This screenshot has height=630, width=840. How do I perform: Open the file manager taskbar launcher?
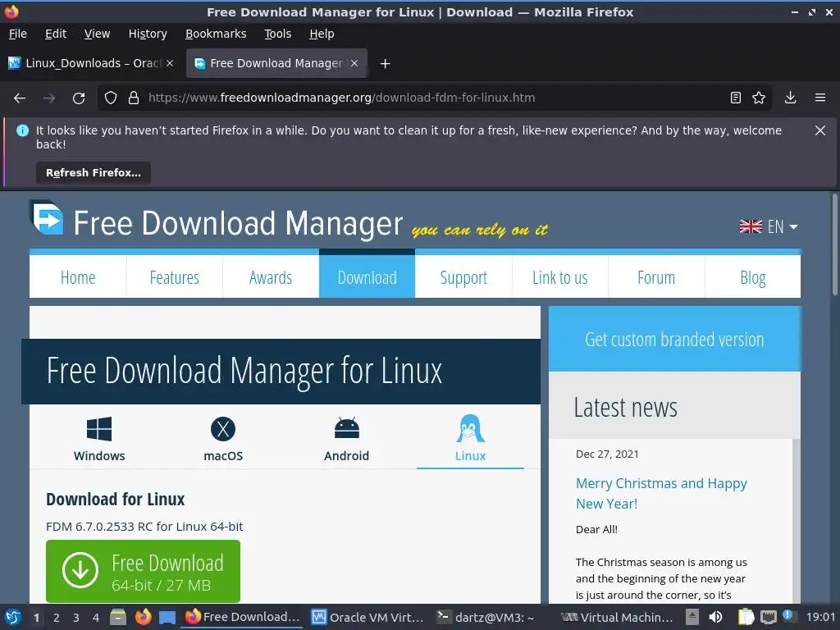pyautogui.click(x=118, y=618)
